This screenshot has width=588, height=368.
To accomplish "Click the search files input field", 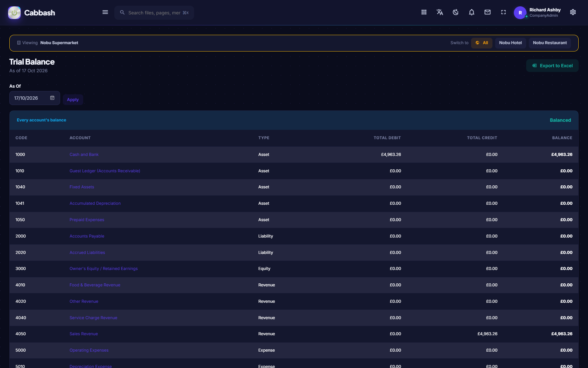I will click(154, 13).
